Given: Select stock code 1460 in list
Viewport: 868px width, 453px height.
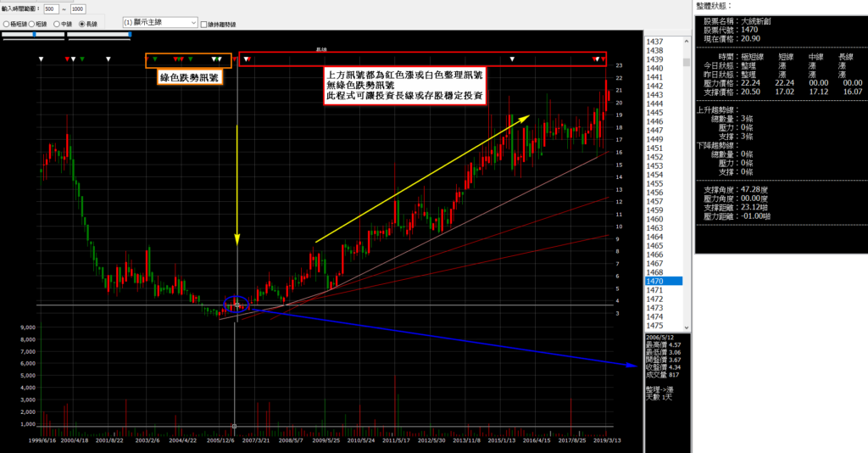Looking at the screenshot, I should 663,219.
